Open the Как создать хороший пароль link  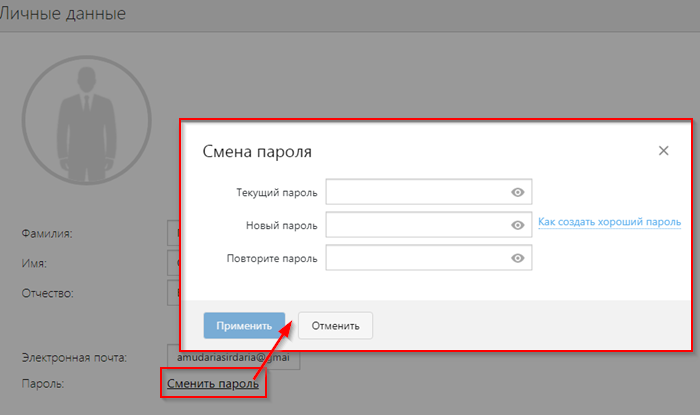click(609, 222)
